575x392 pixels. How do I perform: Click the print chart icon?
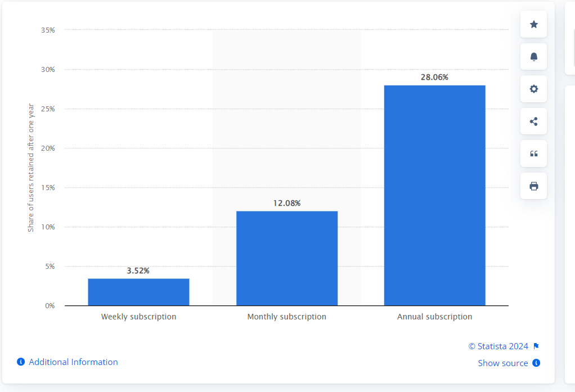[x=533, y=186]
